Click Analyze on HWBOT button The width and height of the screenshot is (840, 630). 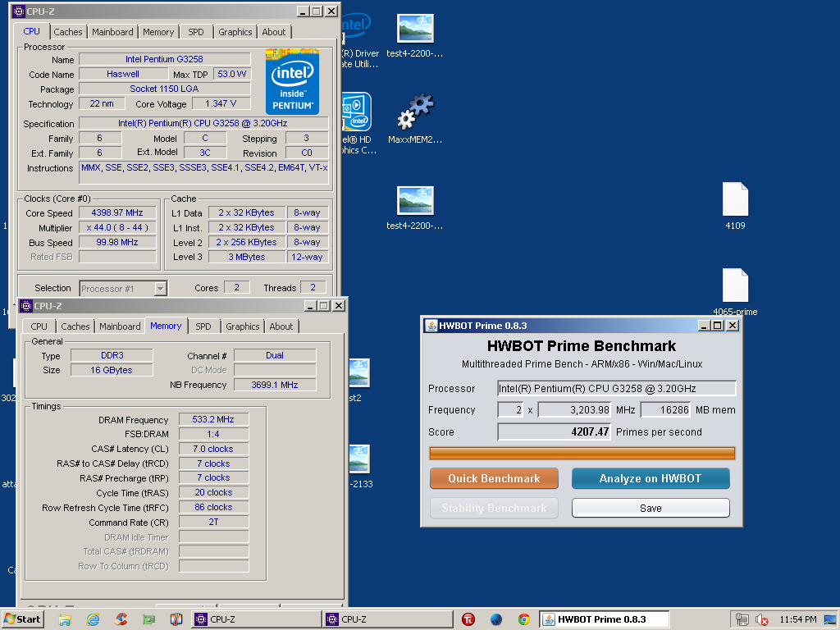[x=651, y=478]
